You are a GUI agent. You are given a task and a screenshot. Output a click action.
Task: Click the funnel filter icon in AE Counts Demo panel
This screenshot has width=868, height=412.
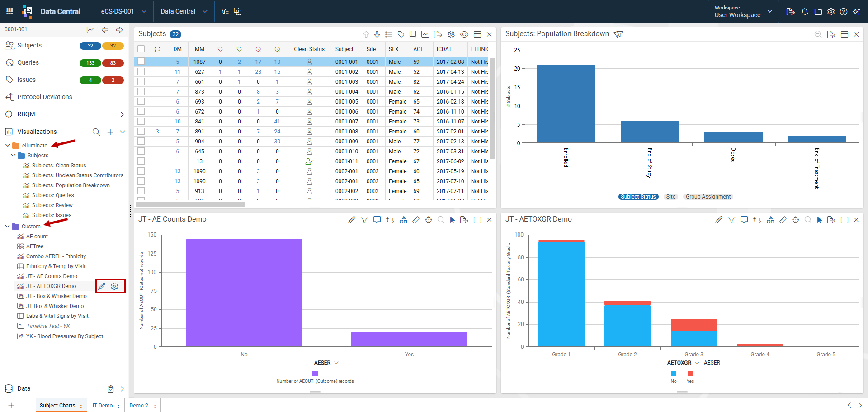(x=364, y=220)
